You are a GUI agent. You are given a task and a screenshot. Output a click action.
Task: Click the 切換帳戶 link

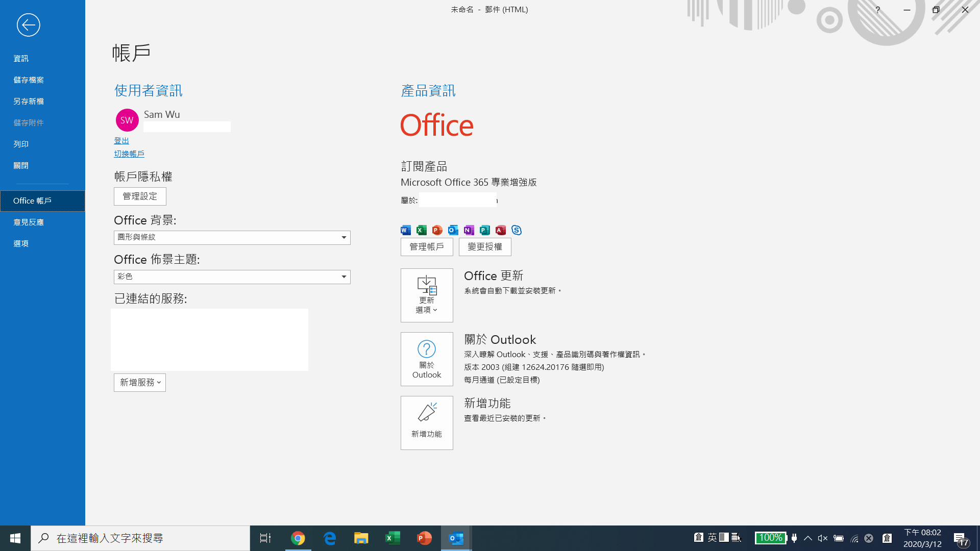129,154
